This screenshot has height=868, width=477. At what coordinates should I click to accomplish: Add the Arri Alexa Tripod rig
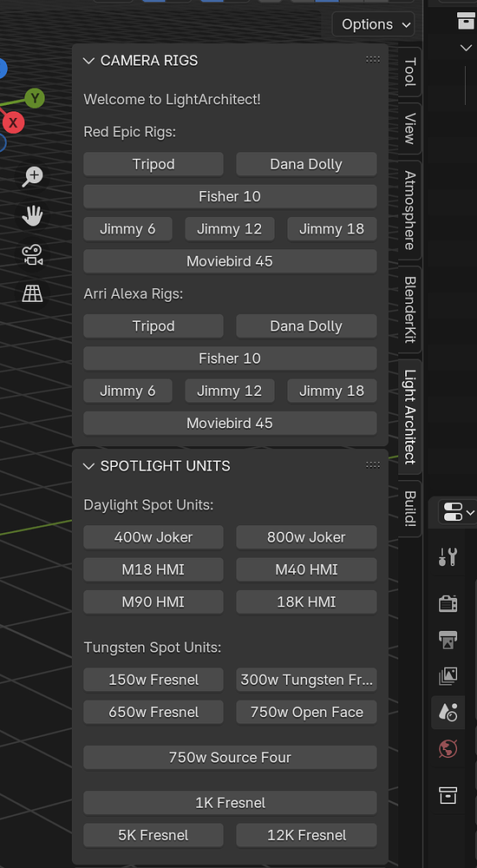pyautogui.click(x=154, y=326)
